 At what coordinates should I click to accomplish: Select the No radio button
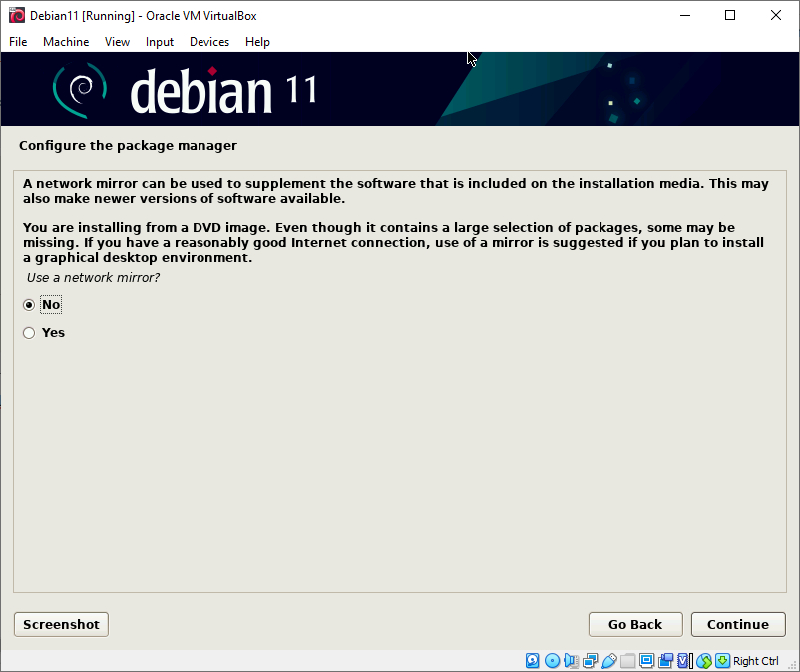(x=29, y=304)
